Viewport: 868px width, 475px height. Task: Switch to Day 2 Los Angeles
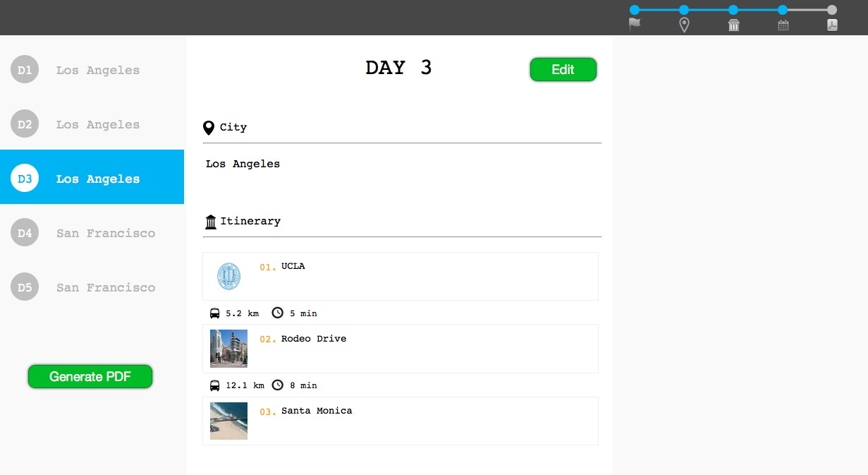92,124
